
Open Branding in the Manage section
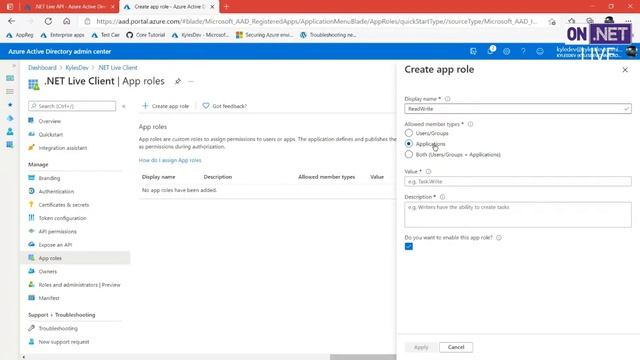pyautogui.click(x=49, y=178)
